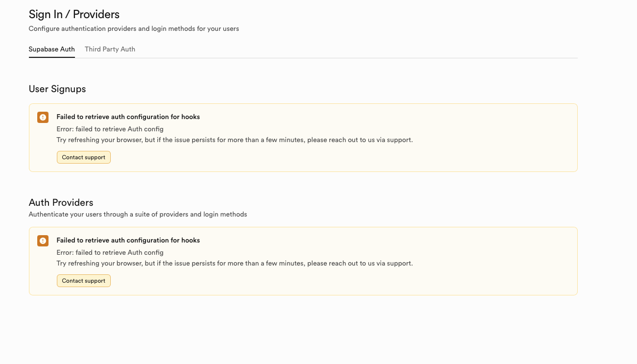Click the bold error title in User Signups alert
This screenshot has width=637, height=364.
coord(128,117)
